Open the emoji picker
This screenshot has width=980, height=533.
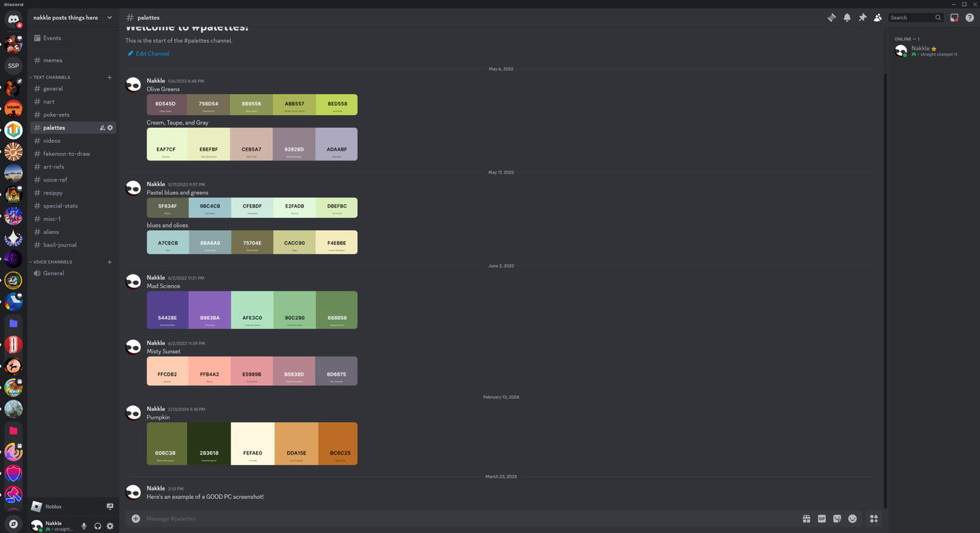(x=852, y=519)
